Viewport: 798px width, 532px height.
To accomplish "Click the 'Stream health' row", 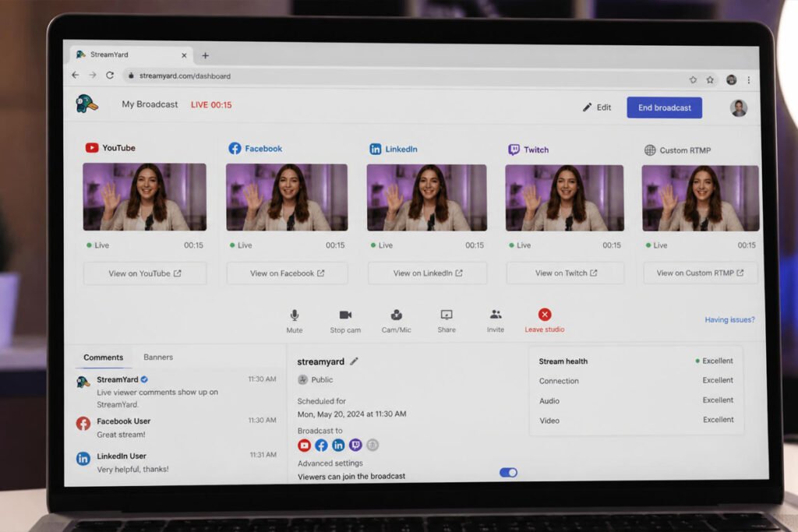I will (636, 361).
